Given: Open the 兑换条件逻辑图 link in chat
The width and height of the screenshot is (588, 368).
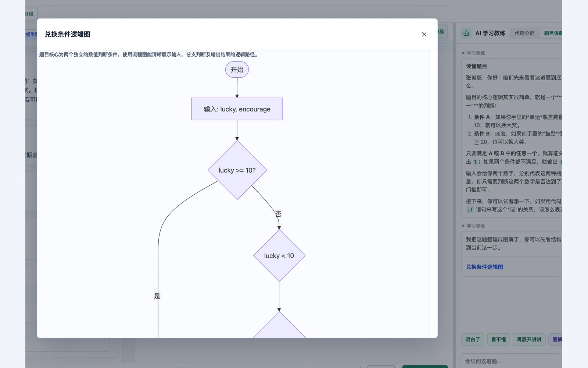Looking at the screenshot, I should point(484,267).
